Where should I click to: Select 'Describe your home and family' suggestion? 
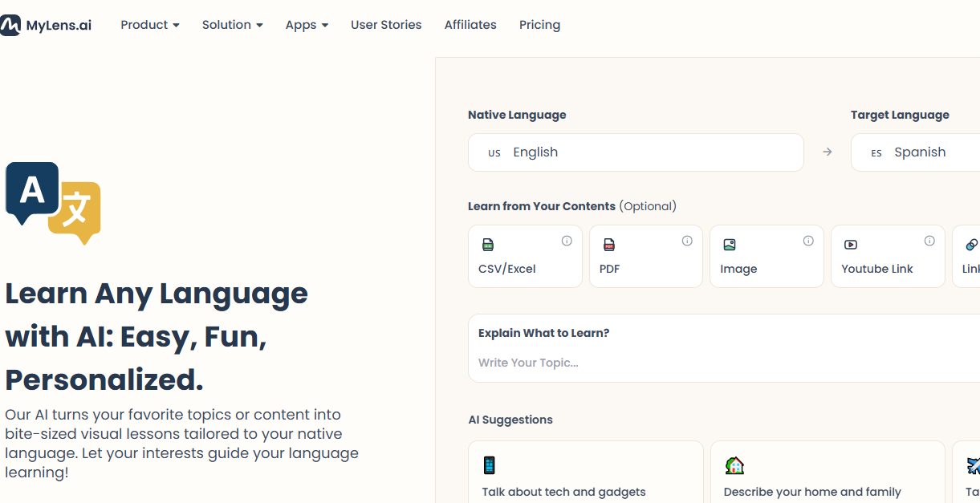828,472
